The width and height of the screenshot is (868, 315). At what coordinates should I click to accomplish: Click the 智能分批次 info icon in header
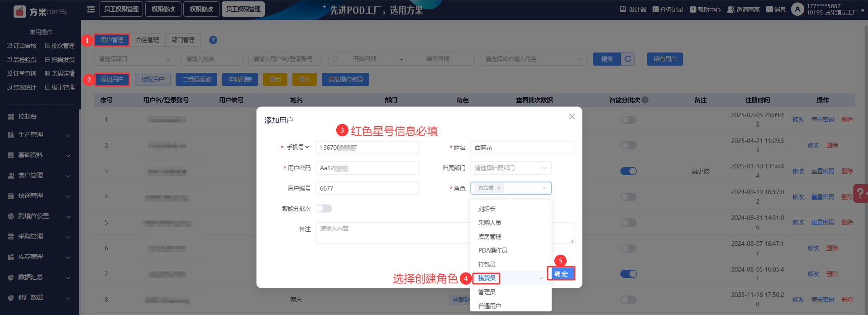coord(645,100)
